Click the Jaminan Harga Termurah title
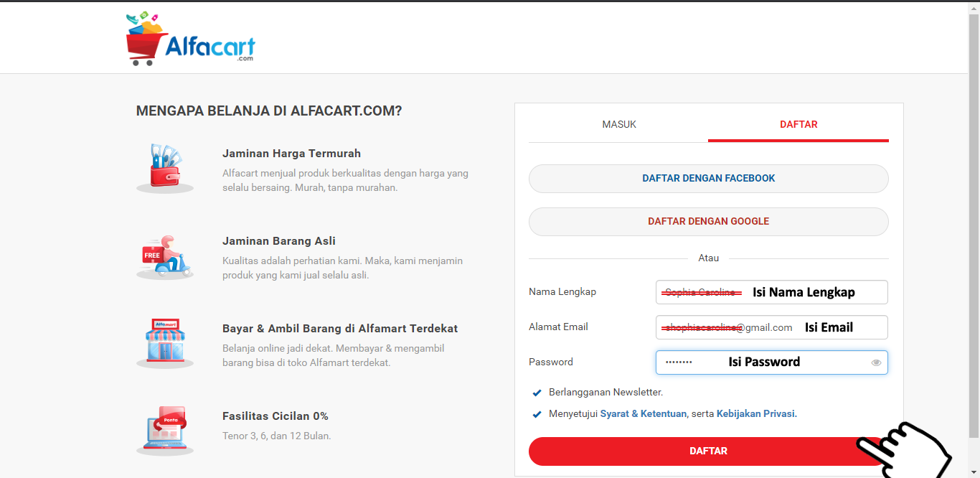980x478 pixels. click(291, 154)
